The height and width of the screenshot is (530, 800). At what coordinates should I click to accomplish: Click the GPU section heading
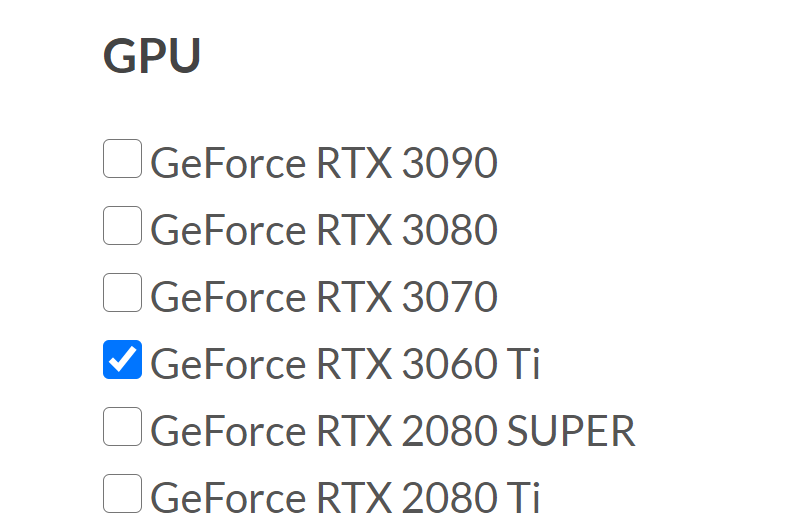152,56
